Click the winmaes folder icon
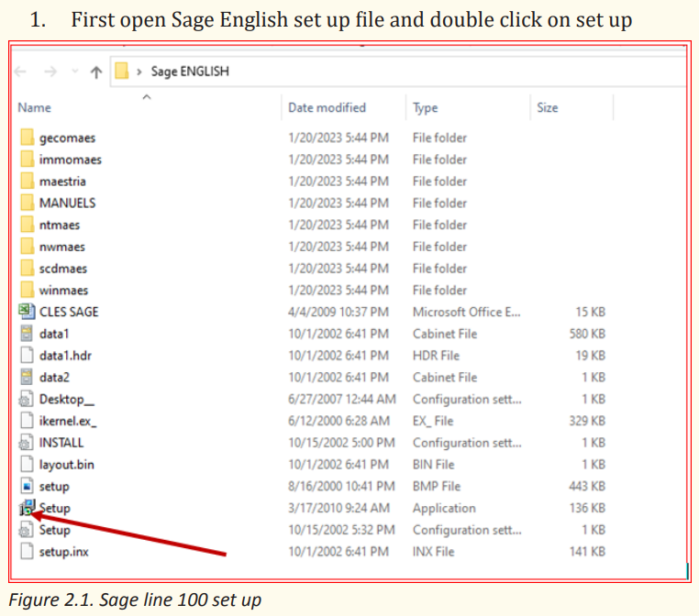The width and height of the screenshot is (699, 616). point(27,290)
